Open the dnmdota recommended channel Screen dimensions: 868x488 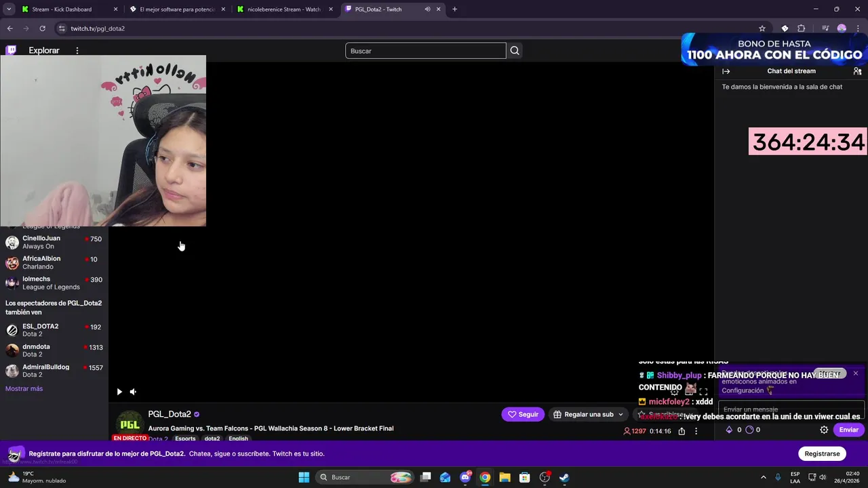click(x=54, y=350)
